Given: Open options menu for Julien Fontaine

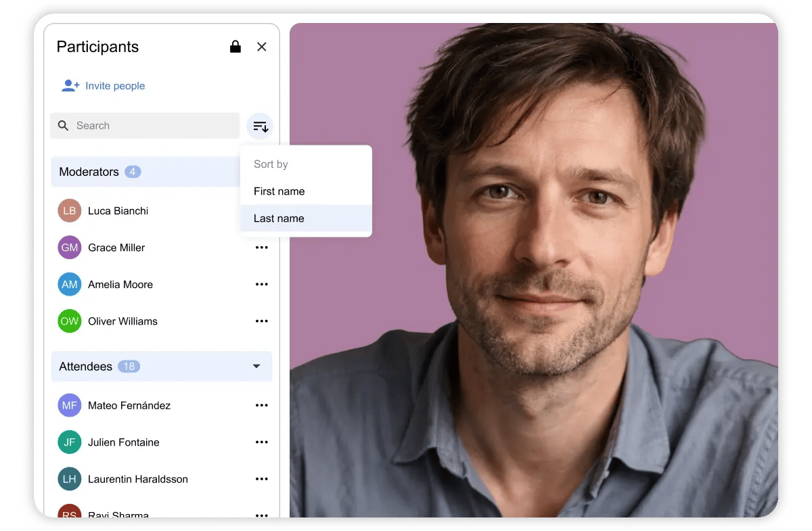Looking at the screenshot, I should click(262, 442).
